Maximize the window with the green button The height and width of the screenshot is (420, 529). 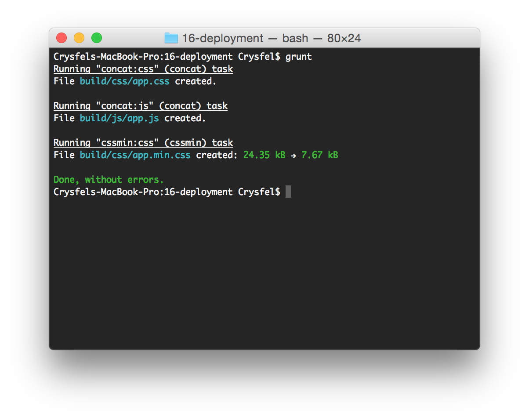click(x=97, y=38)
